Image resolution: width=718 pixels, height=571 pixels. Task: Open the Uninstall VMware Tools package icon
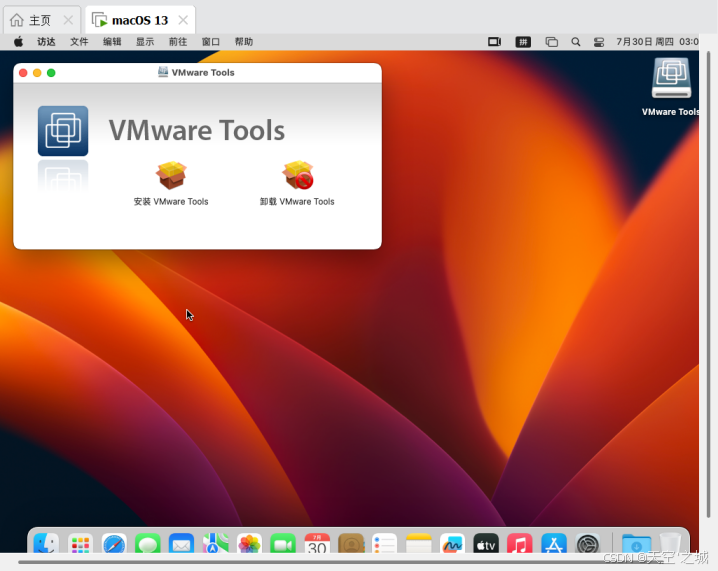pos(298,175)
